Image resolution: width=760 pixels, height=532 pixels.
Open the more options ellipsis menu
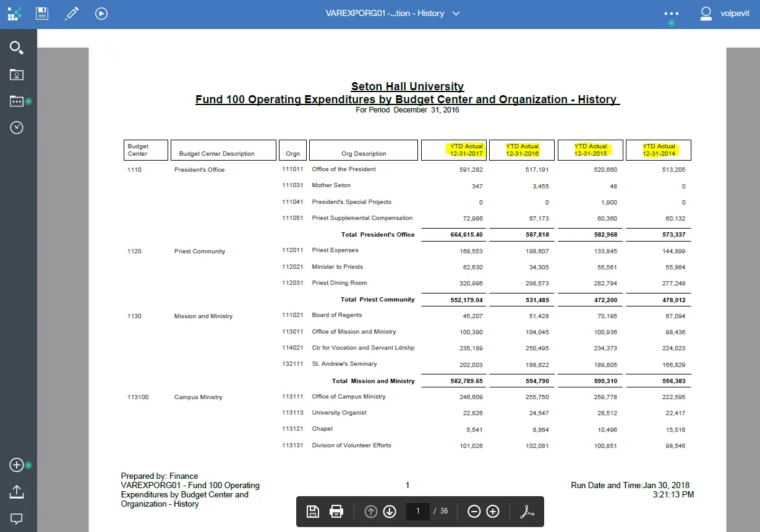click(671, 13)
